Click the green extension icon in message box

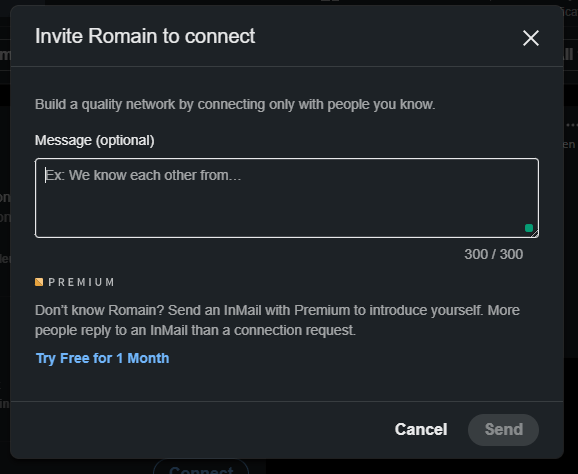(529, 228)
